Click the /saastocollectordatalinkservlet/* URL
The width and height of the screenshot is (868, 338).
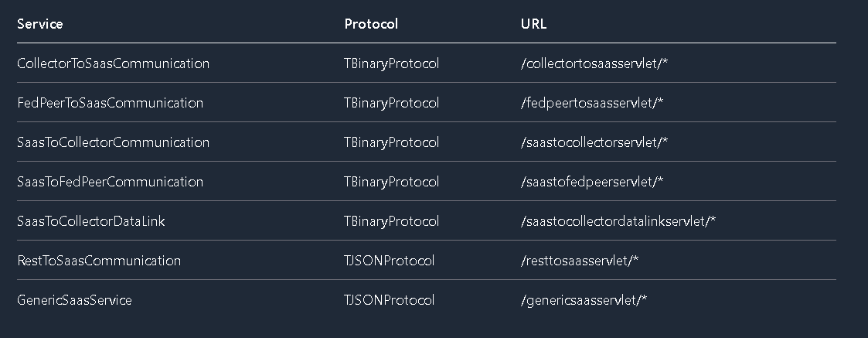tap(618, 221)
